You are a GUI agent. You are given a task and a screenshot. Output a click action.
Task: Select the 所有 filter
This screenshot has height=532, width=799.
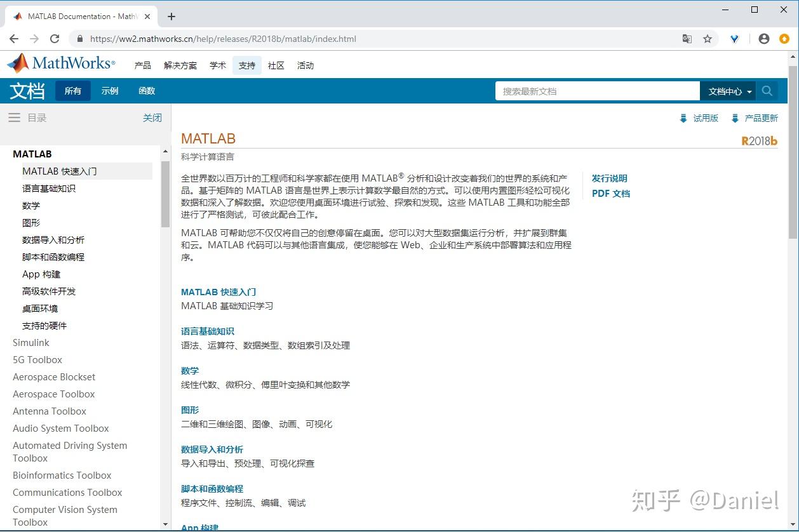(x=72, y=91)
